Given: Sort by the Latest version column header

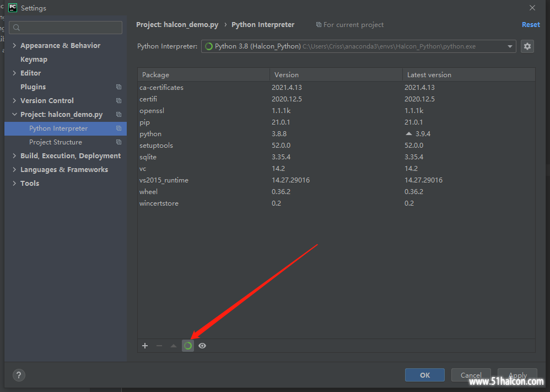Looking at the screenshot, I should pyautogui.click(x=468, y=75).
